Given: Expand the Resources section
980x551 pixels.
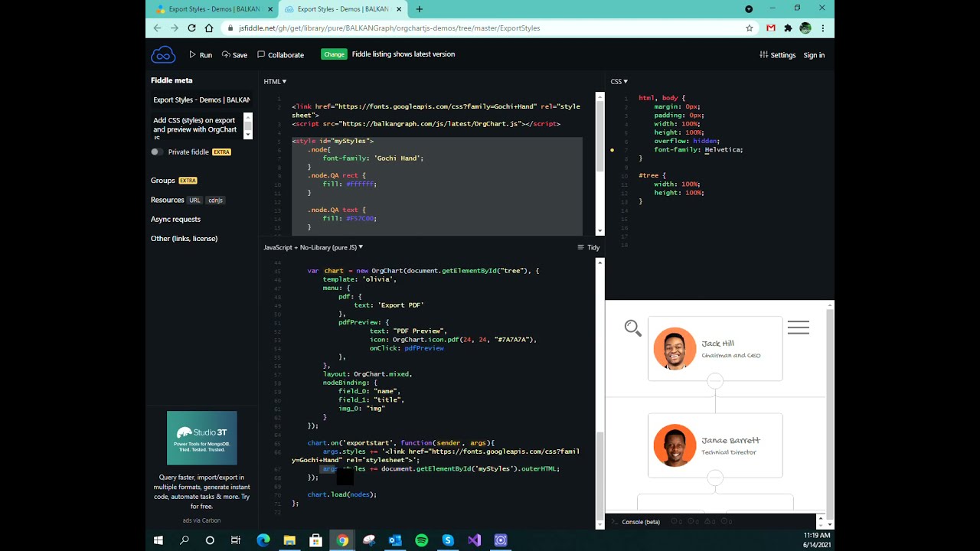Looking at the screenshot, I should [167, 200].
